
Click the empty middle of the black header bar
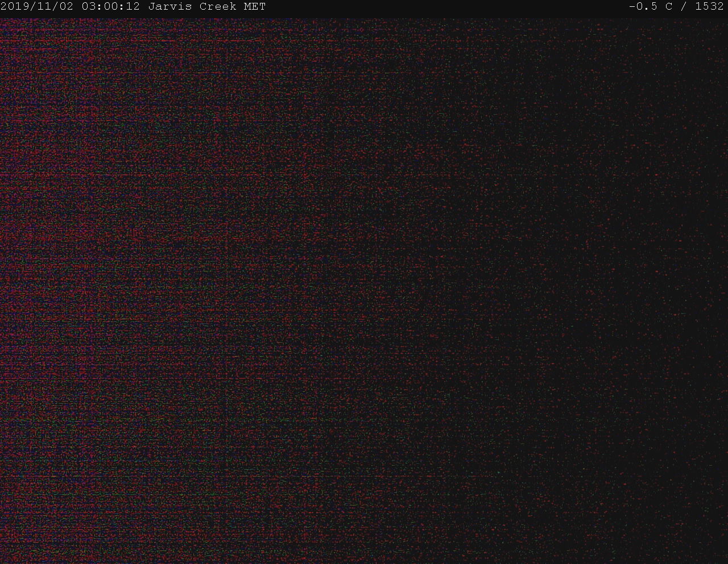(444, 7)
